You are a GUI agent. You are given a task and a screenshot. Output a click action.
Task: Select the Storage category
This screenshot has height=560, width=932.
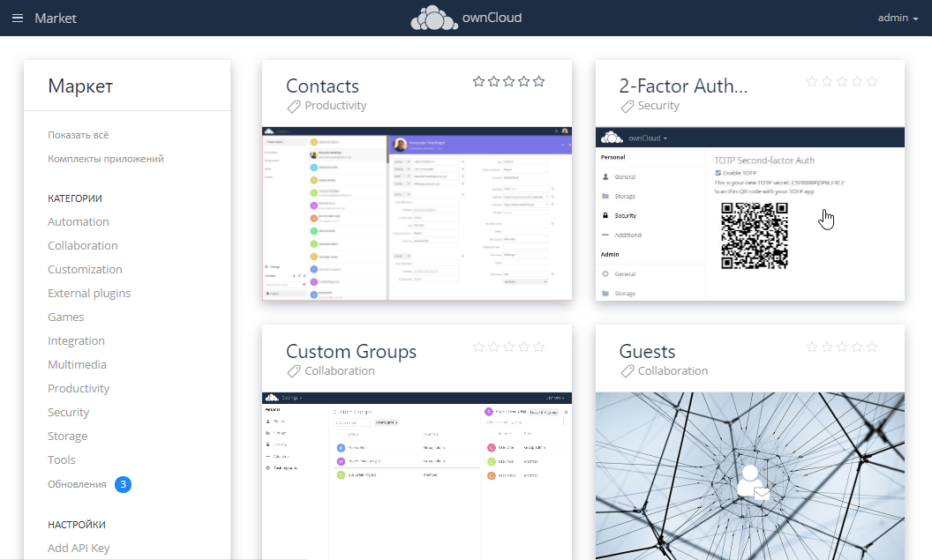click(68, 436)
